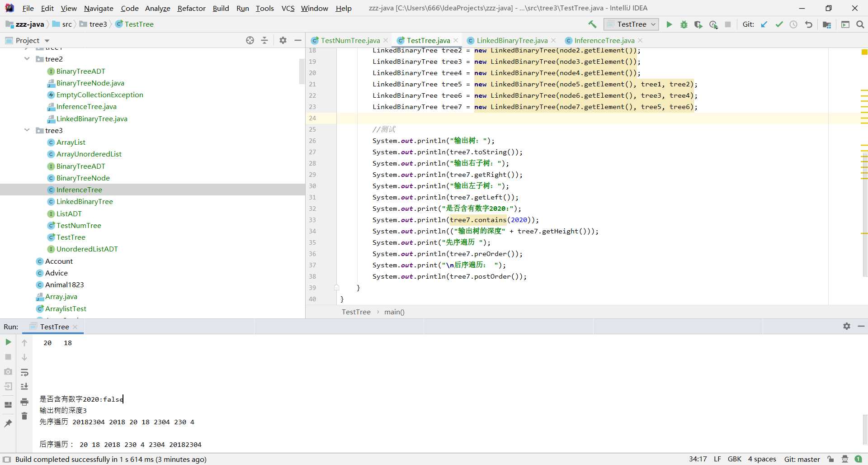
Task: Select ArrayUnorderedList class
Action: (89, 154)
